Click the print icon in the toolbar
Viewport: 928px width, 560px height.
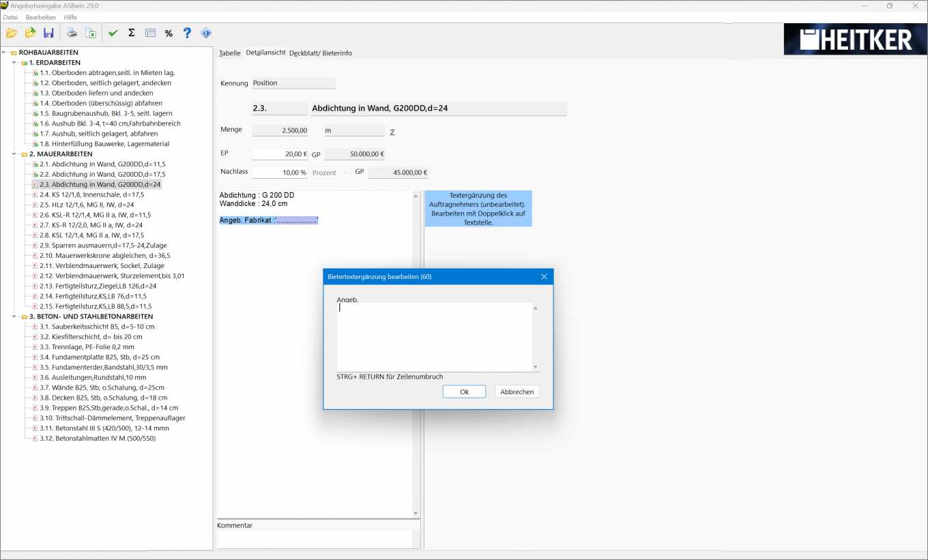[72, 32]
